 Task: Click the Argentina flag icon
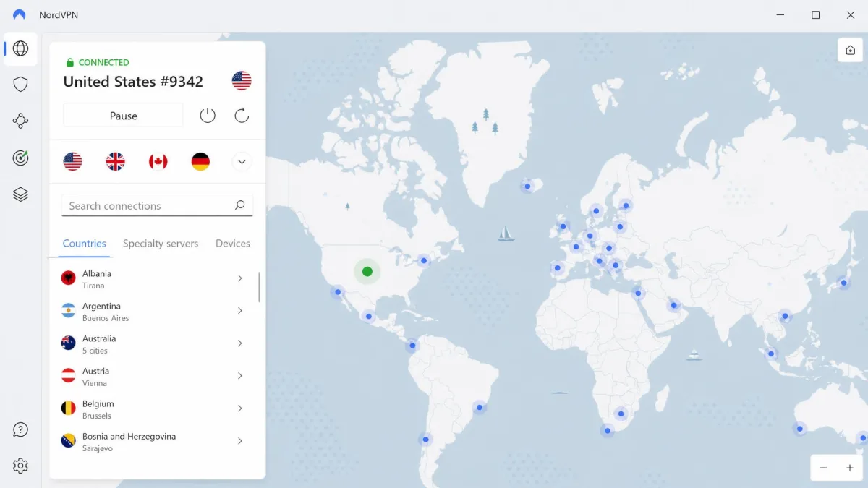pyautogui.click(x=69, y=311)
